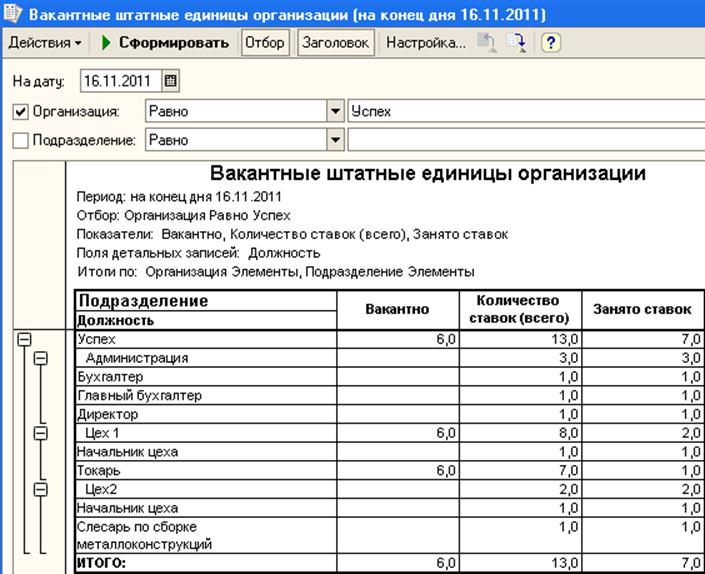705x574 pixels.
Task: Select the Цех 1 row cell
Action: 206,433
